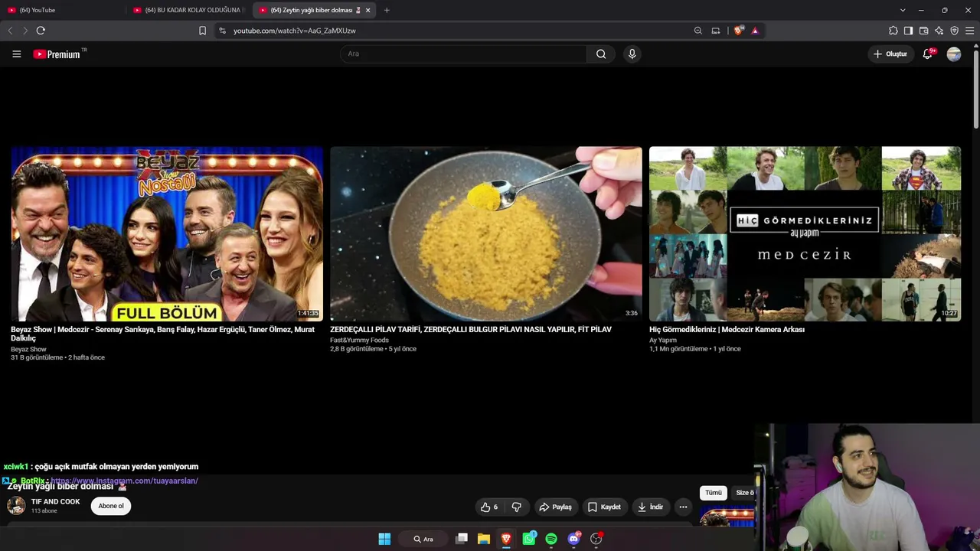Play the Beyaz Show Medcezir thumbnail
The height and width of the screenshot is (551, 980).
tap(167, 234)
